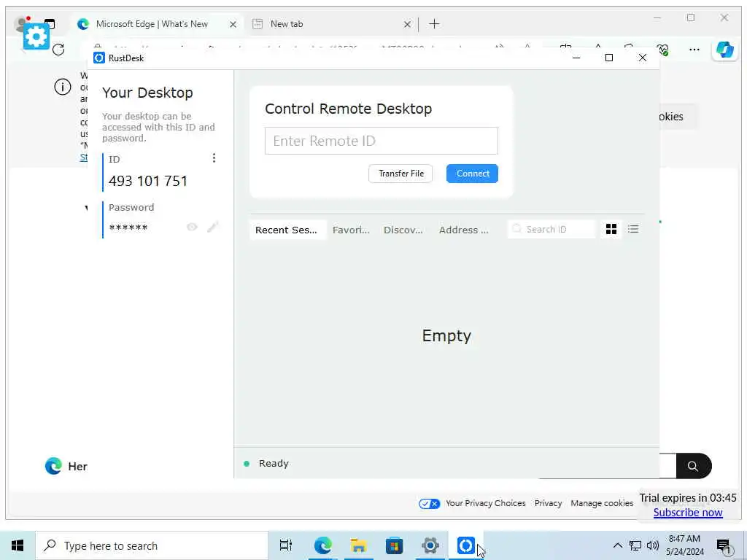This screenshot has width=747, height=560.
Task: Switch to the New tab in Edge
Action: [286, 24]
